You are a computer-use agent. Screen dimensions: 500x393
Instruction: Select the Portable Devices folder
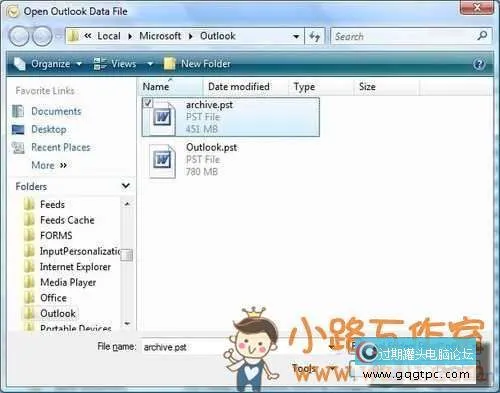click(x=76, y=328)
